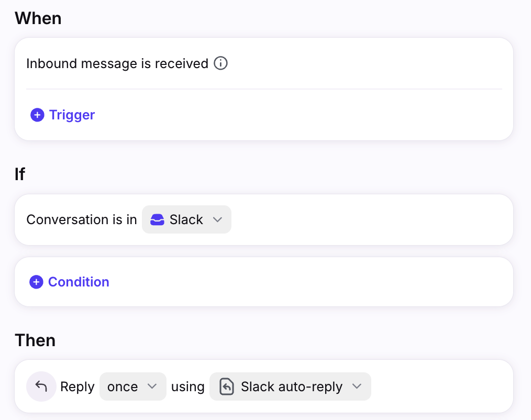Add a new Trigger

[72, 115]
